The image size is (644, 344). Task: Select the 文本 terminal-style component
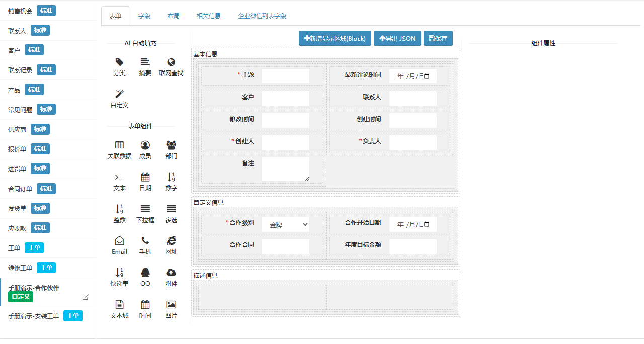click(119, 182)
